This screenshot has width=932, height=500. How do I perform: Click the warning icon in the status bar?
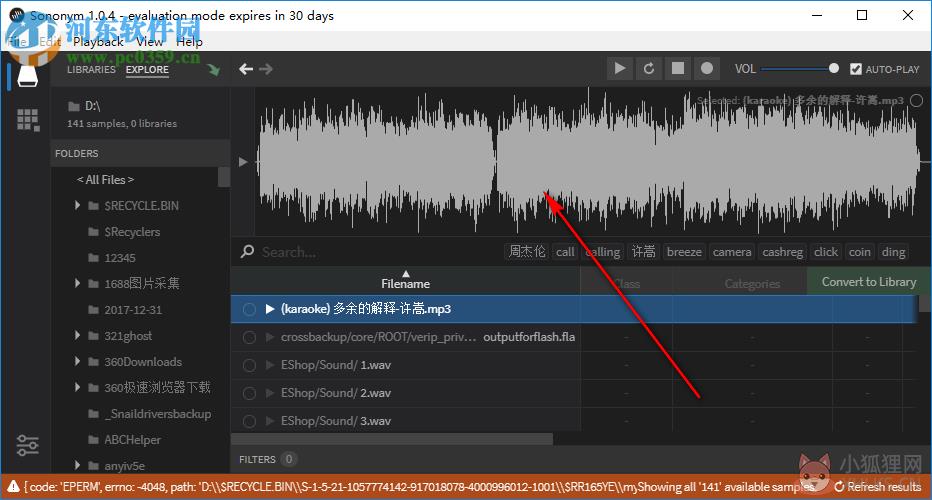[x=12, y=486]
